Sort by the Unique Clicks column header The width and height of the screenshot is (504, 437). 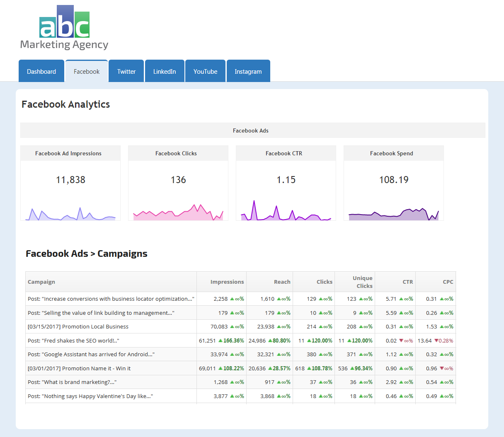[362, 282]
